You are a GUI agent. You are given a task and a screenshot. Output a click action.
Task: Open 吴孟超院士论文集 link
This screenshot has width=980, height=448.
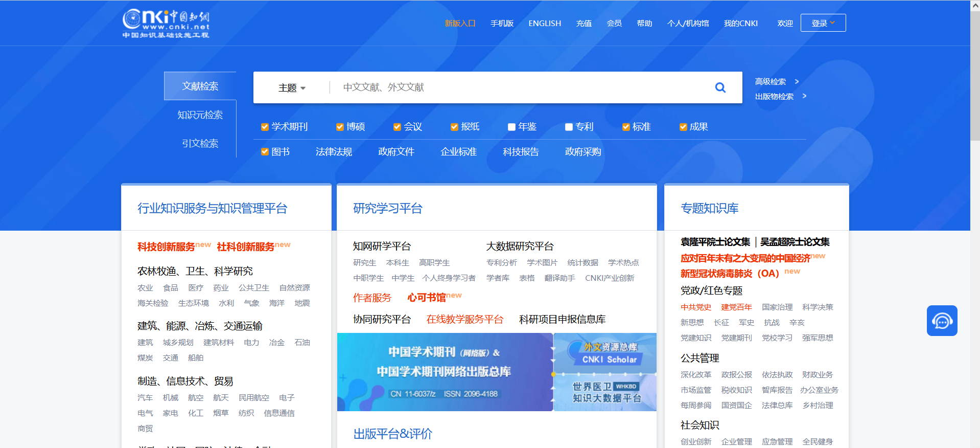point(795,242)
